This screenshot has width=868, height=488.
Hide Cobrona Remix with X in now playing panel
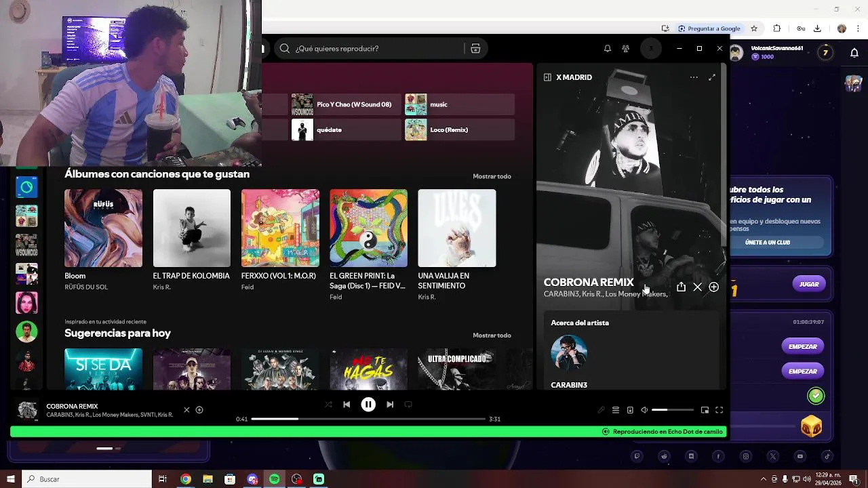point(697,287)
